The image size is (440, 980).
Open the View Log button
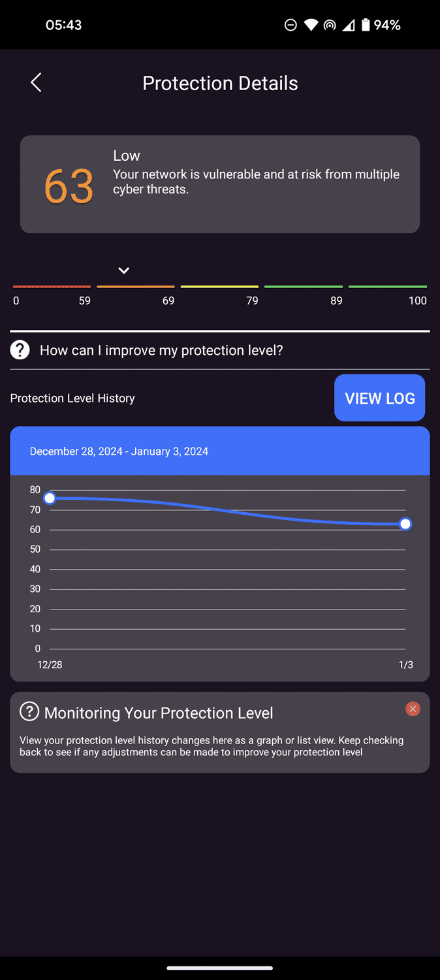click(x=379, y=398)
